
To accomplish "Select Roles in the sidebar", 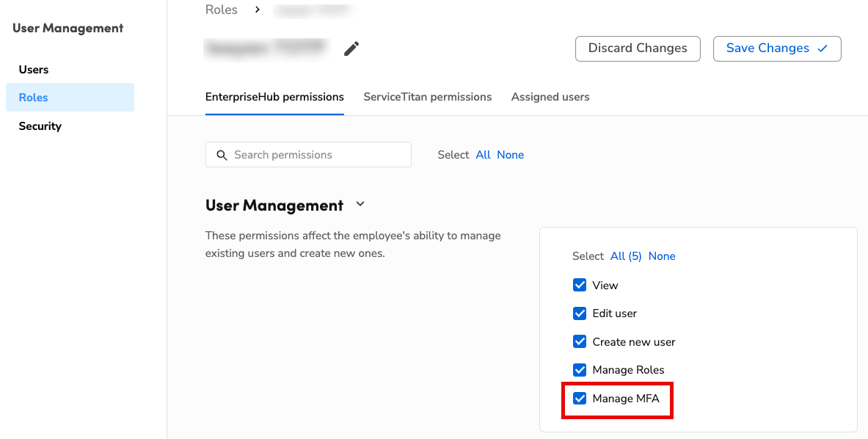I will (70, 98).
